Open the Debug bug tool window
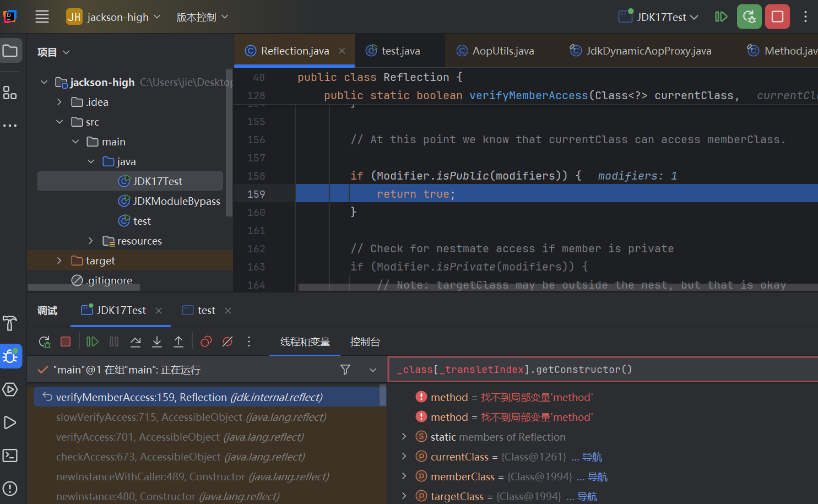 pos(10,356)
